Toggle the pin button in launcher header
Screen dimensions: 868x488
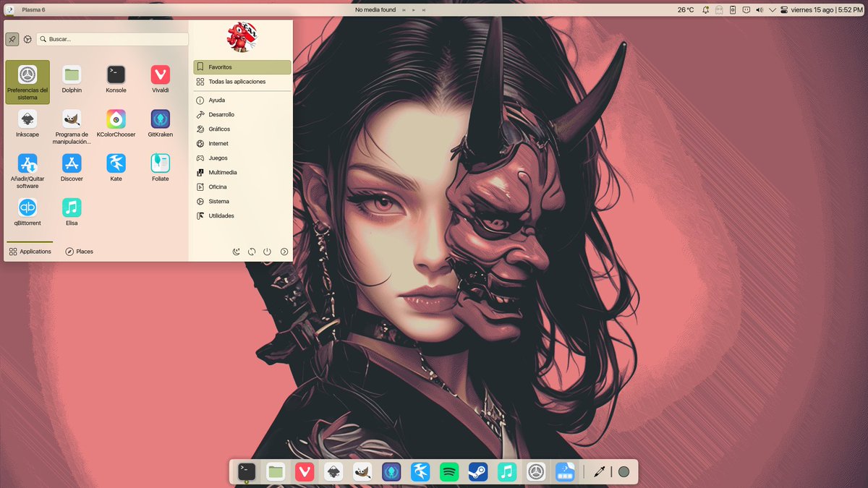click(x=12, y=39)
